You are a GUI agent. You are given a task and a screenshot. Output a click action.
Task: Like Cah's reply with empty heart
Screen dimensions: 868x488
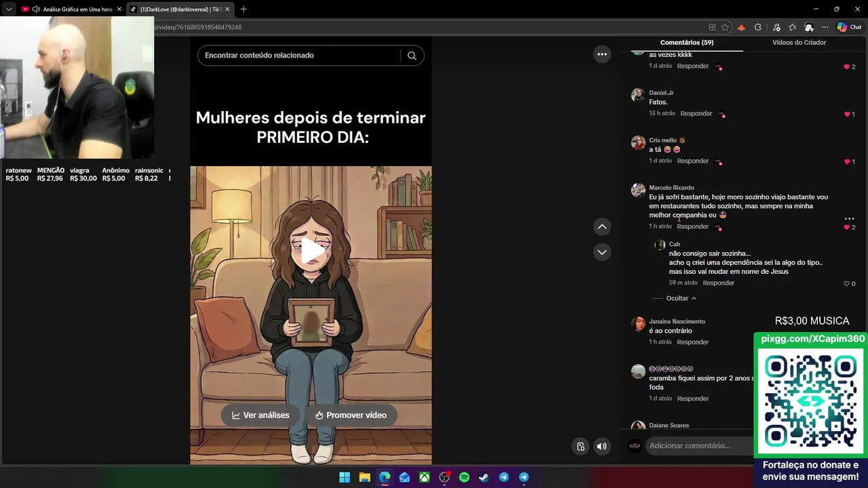coord(847,284)
